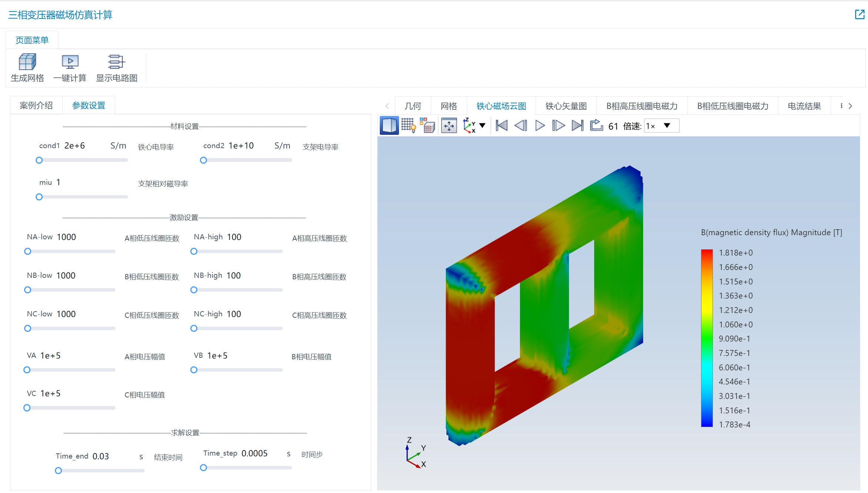Click the export animation icon
Screen dimensions: 868x493
click(x=596, y=125)
